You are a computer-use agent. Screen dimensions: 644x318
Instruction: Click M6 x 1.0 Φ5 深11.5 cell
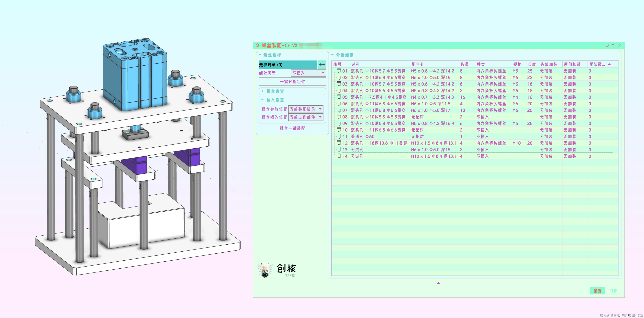[431, 103]
